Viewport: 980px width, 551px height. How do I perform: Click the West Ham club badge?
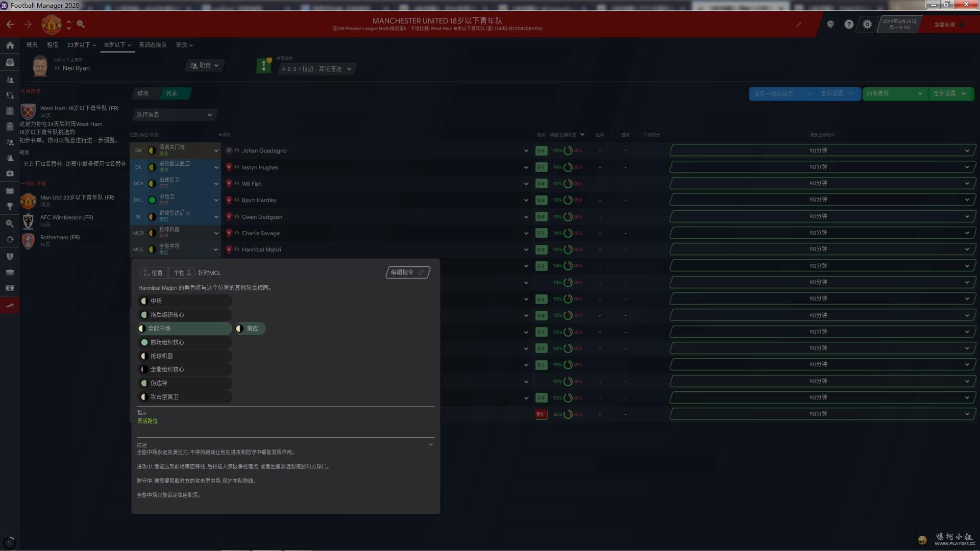pos(28,111)
